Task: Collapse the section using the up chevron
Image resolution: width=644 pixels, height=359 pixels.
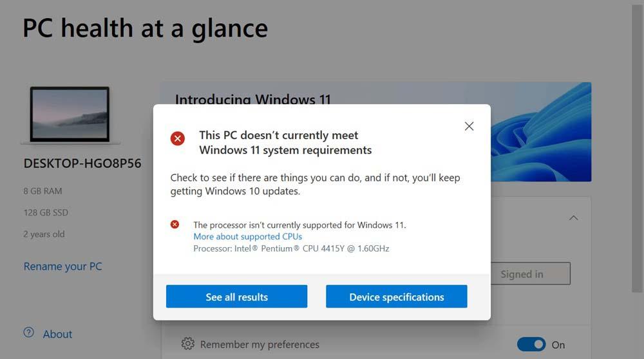Action: click(573, 218)
